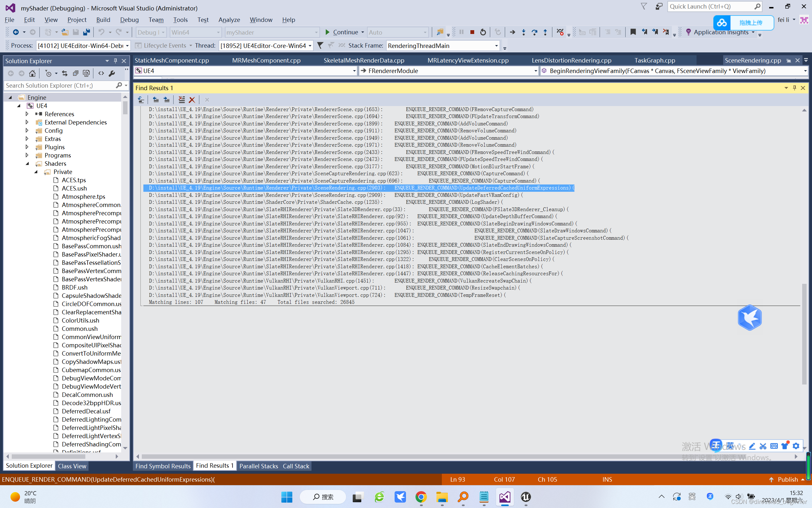Click the Undo icon in toolbar
Image resolution: width=812 pixels, height=508 pixels.
[101, 32]
